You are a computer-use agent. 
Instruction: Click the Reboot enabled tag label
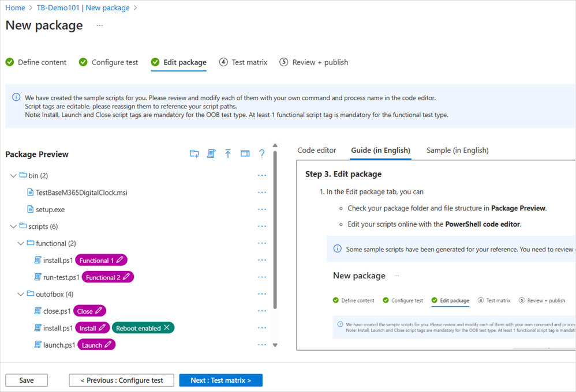point(139,328)
